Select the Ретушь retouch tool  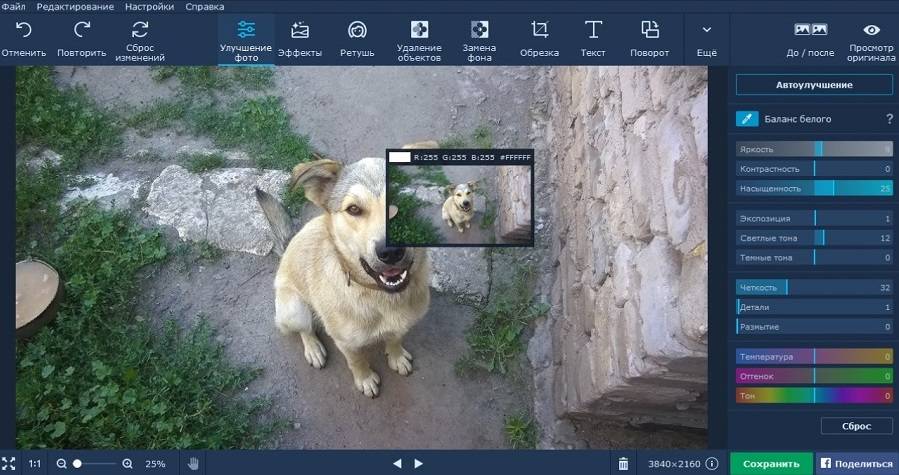357,31
